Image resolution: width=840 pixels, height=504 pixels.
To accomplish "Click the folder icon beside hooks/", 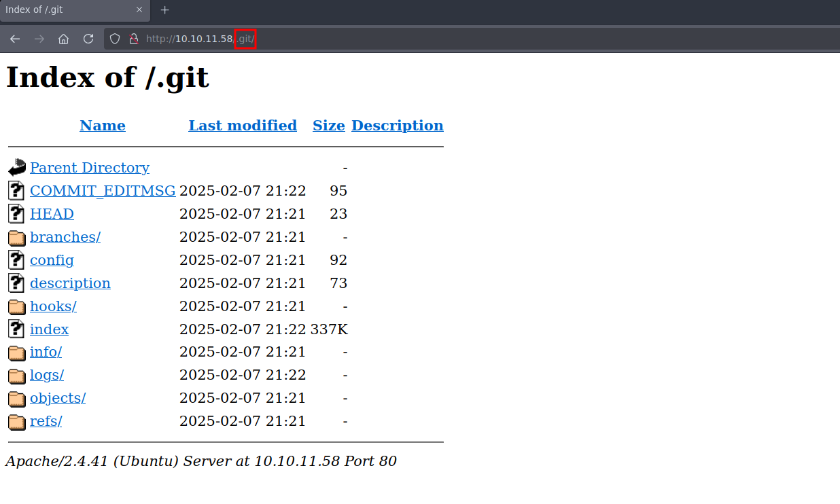I will 17,306.
